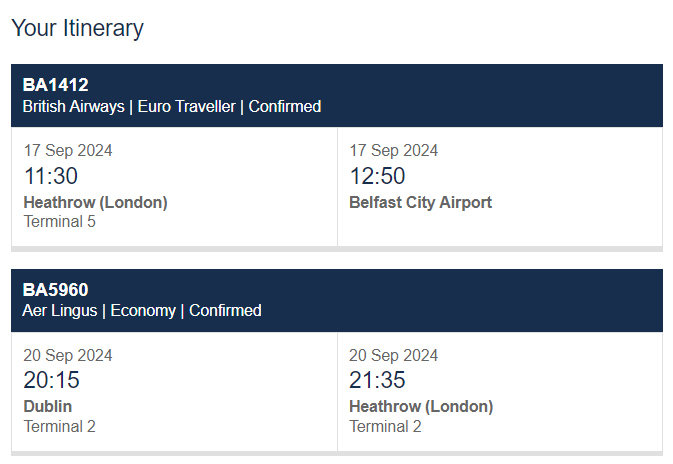Click the 20:15 departure time
The image size is (673, 464).
[51, 381]
